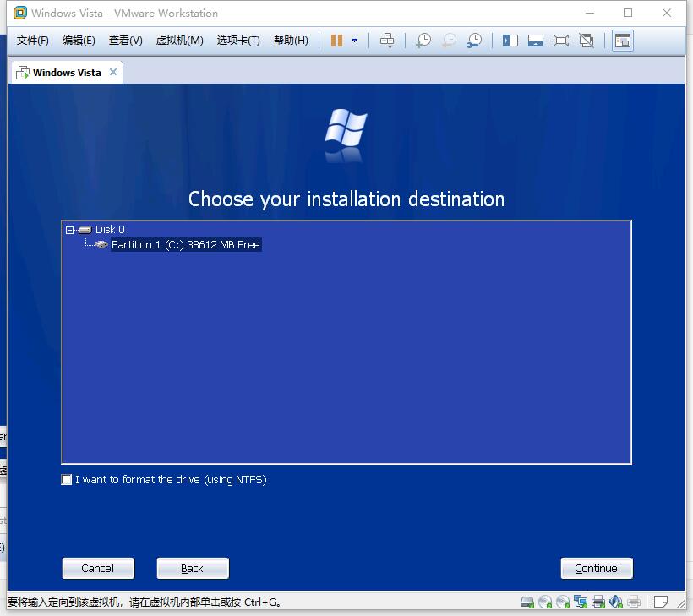The image size is (693, 616).
Task: Minimize the VMware Workstation window
Action: [590, 13]
